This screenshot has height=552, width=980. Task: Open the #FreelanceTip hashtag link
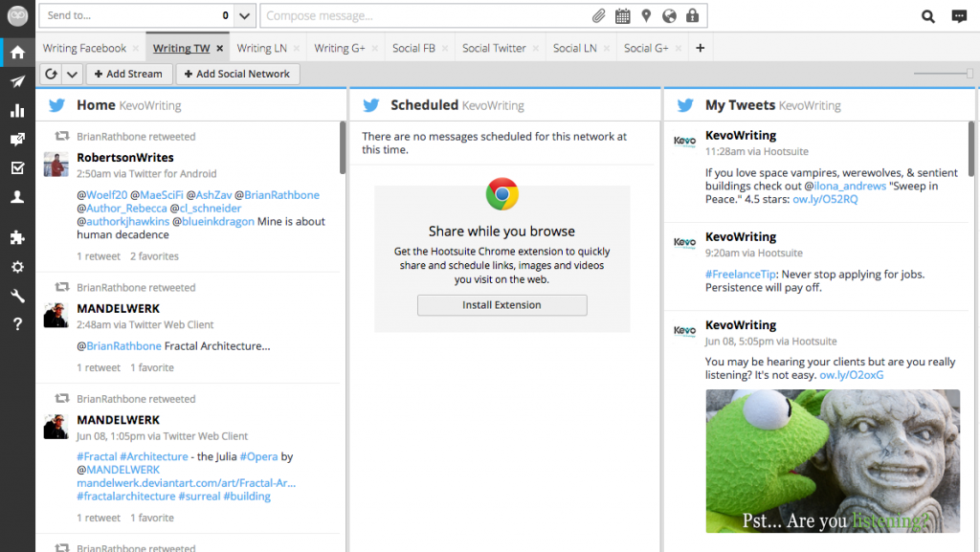pyautogui.click(x=741, y=275)
